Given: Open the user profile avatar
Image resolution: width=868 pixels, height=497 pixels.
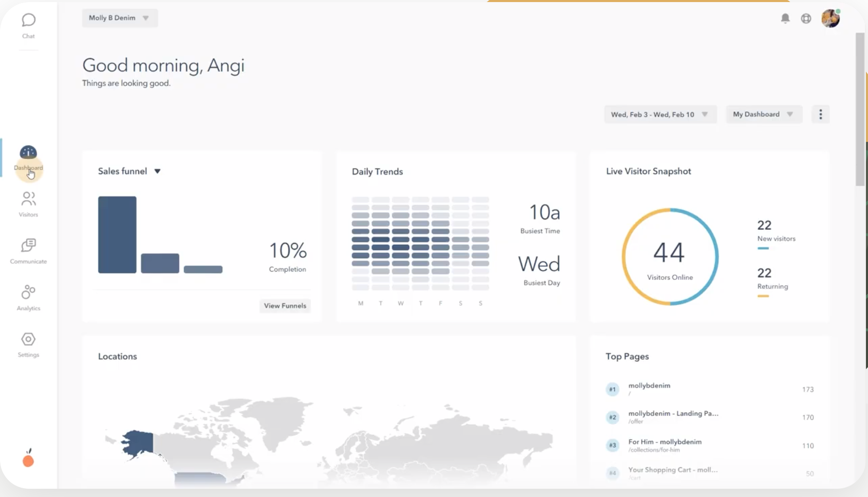Looking at the screenshot, I should tap(830, 19).
